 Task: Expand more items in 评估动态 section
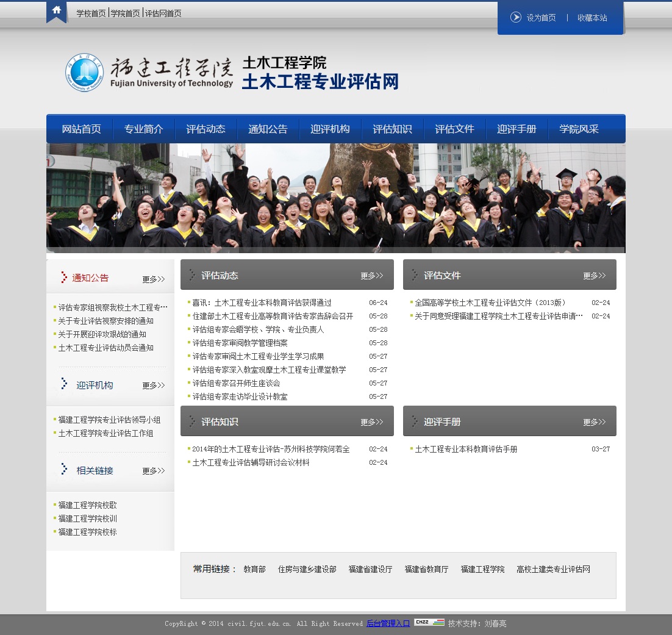tap(371, 276)
